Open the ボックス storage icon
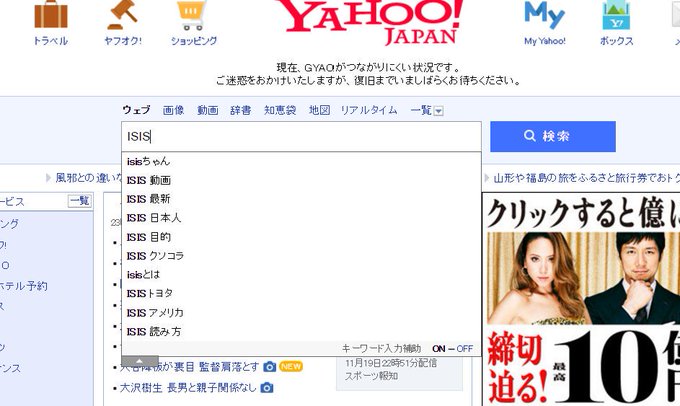 616,15
